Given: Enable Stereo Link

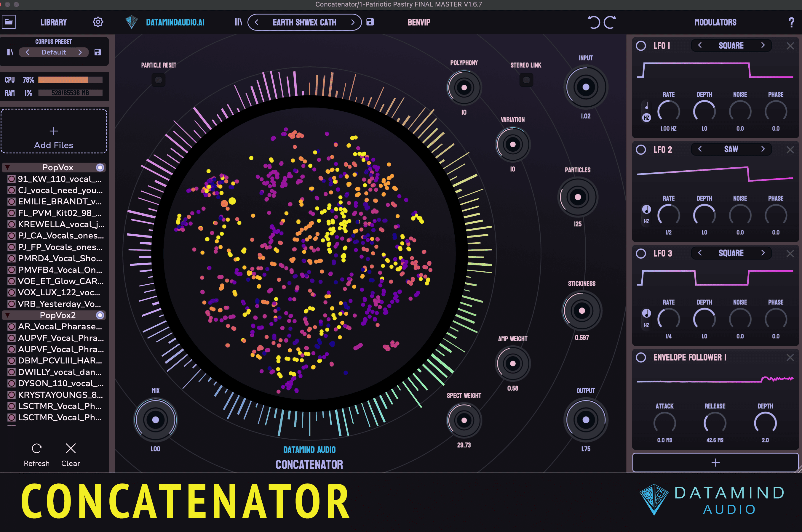Looking at the screenshot, I should pyautogui.click(x=526, y=80).
